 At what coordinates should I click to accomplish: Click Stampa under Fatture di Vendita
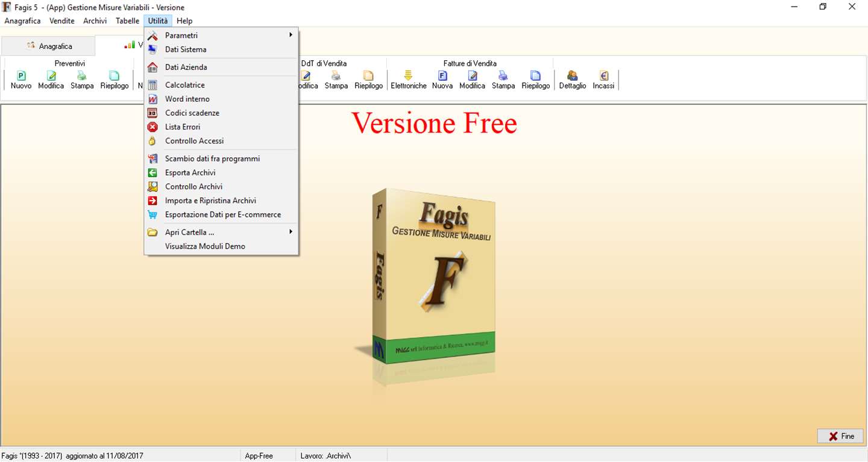click(503, 80)
